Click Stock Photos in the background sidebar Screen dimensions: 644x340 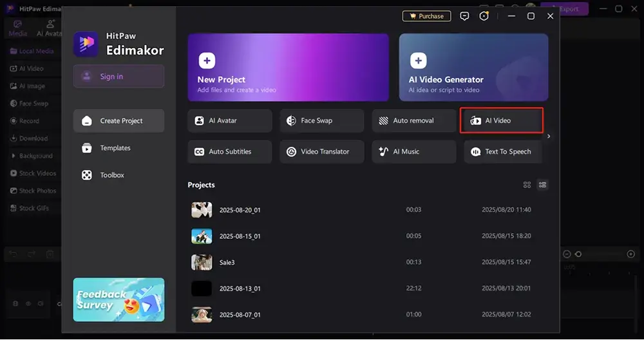coord(33,191)
